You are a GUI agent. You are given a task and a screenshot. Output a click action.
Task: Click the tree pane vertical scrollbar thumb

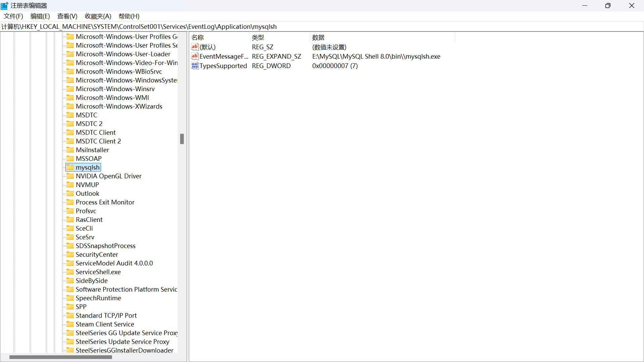(x=182, y=139)
